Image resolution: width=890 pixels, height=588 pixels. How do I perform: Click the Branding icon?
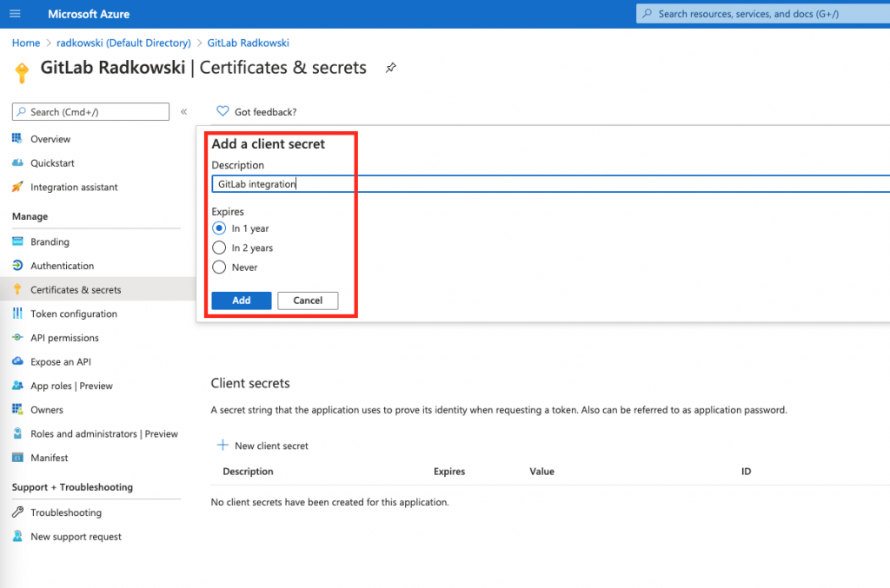17,241
